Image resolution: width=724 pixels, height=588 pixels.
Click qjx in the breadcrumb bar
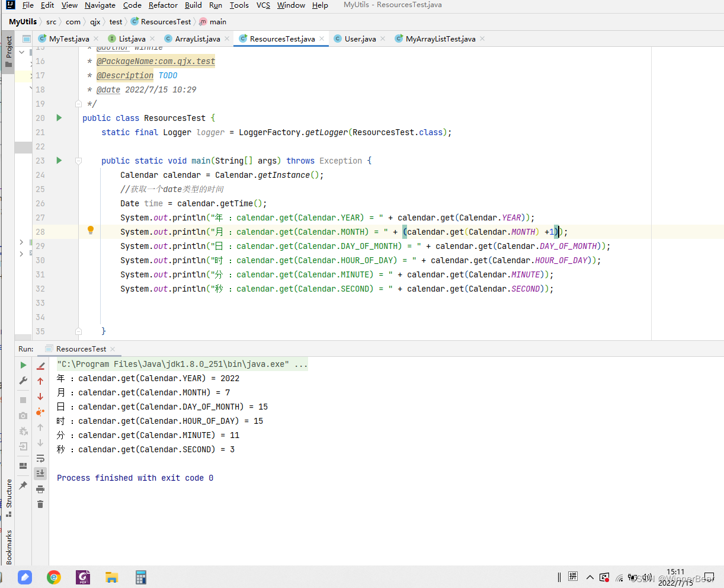click(95, 22)
